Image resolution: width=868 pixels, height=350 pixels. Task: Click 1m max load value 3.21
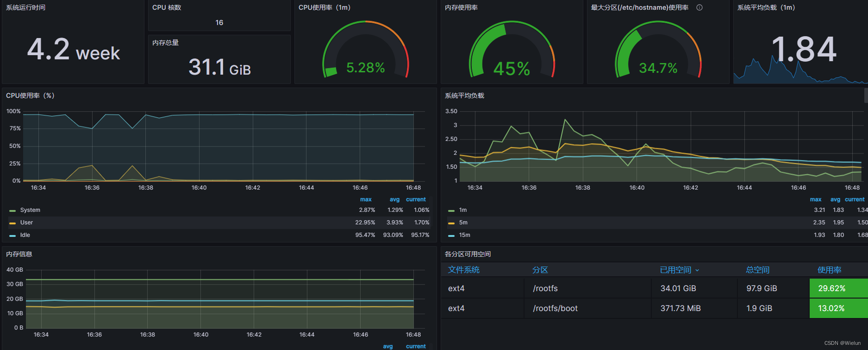(x=819, y=210)
